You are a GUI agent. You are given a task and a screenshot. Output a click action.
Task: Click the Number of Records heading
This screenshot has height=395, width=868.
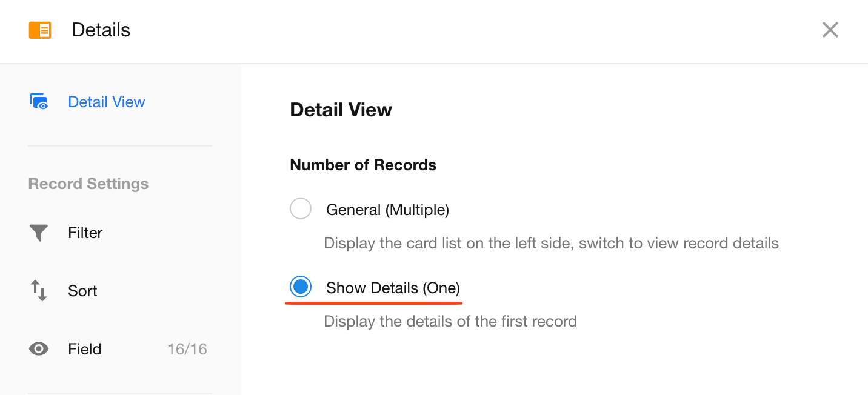pos(363,165)
